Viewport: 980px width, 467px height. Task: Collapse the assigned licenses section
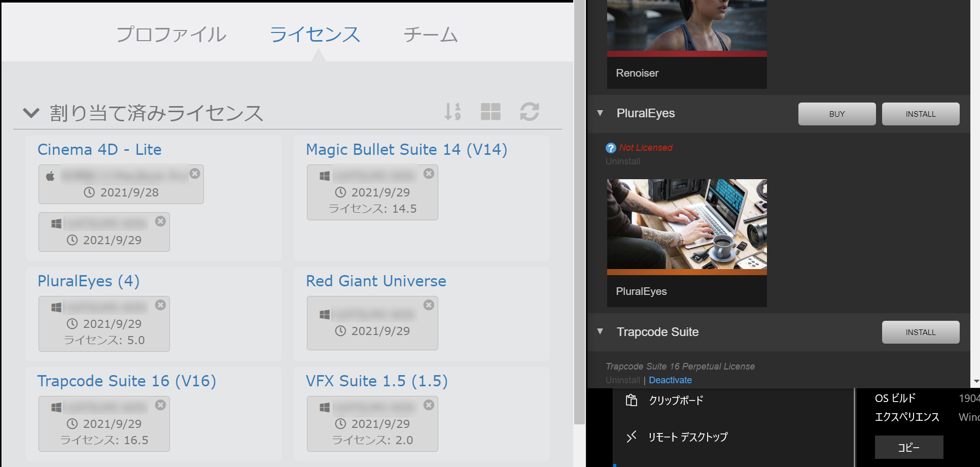(x=31, y=113)
